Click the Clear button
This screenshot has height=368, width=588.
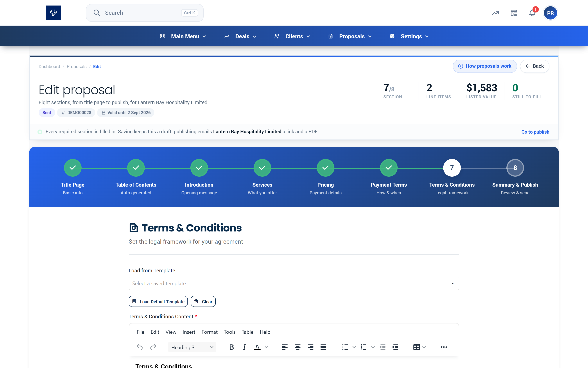[x=203, y=302]
